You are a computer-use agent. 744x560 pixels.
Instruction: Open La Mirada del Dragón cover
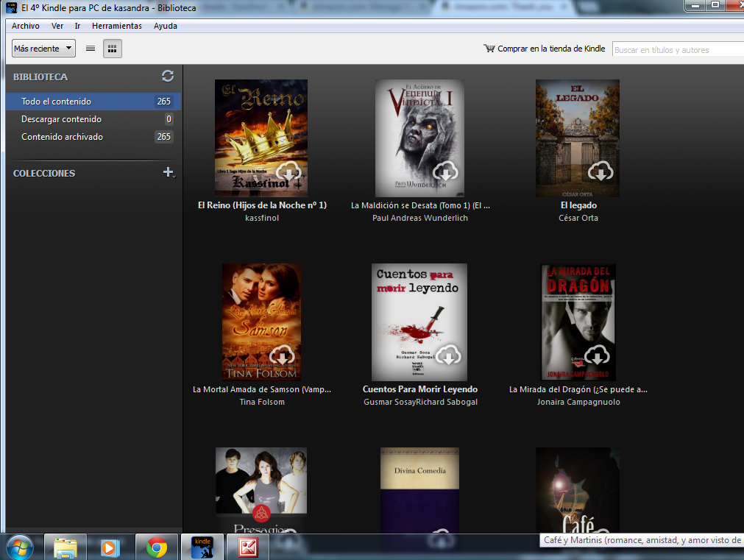coord(578,322)
